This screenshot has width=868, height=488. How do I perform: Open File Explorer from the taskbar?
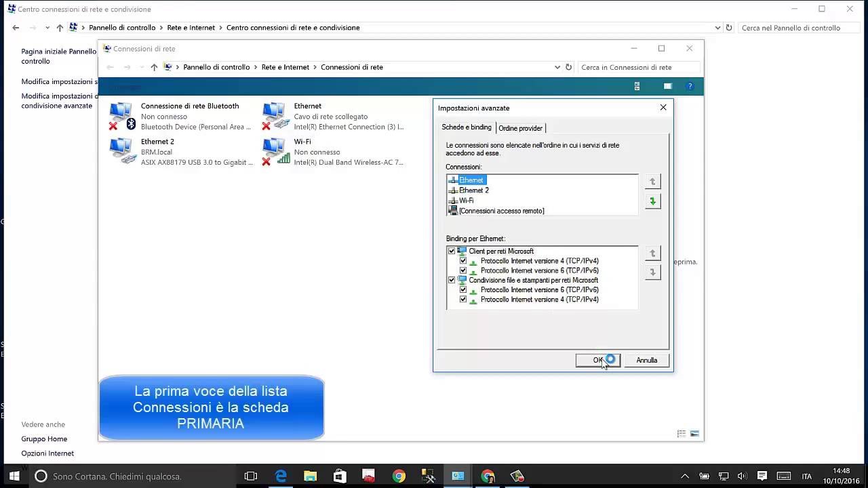coord(310,476)
